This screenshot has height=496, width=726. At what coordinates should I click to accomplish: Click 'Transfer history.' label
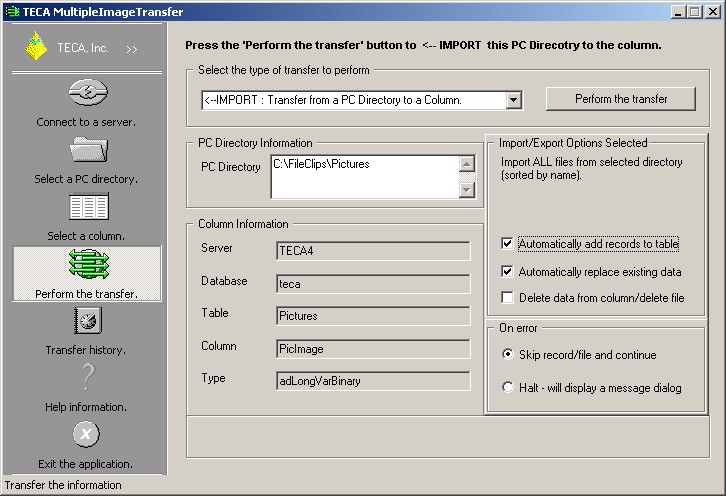[86, 350]
